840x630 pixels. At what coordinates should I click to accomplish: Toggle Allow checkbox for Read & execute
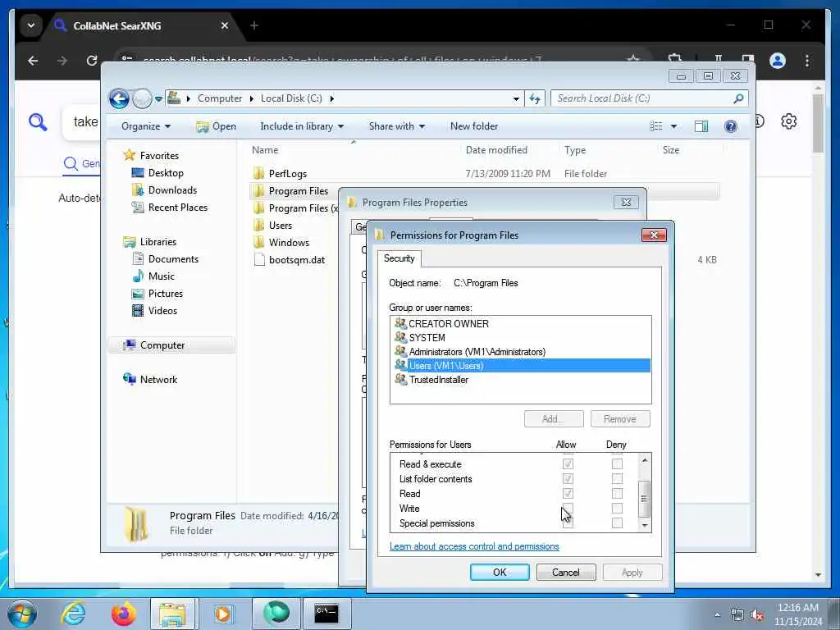[568, 464]
